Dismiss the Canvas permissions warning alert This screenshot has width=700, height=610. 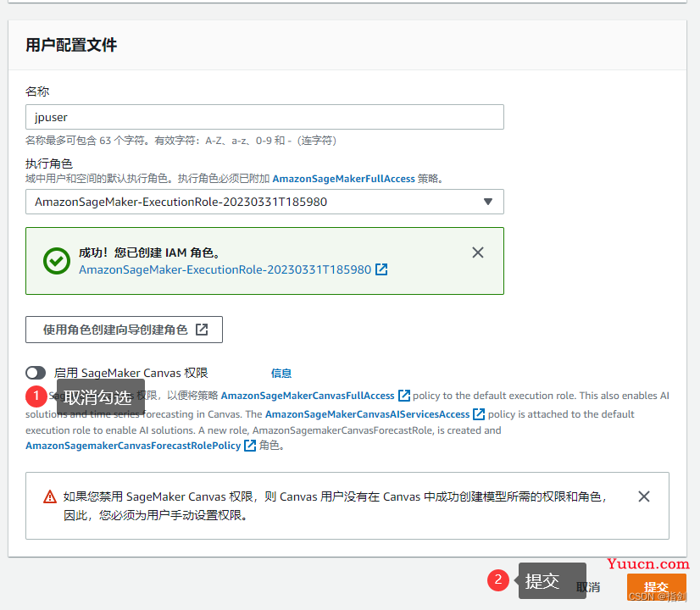click(644, 496)
